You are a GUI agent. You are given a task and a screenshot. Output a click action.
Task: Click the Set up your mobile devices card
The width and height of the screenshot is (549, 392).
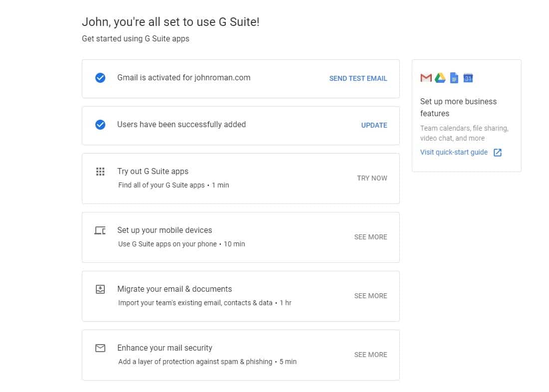pos(241,237)
